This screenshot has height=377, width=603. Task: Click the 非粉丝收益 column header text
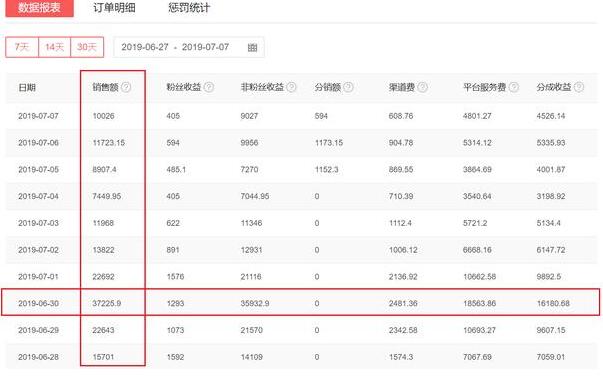click(262, 87)
